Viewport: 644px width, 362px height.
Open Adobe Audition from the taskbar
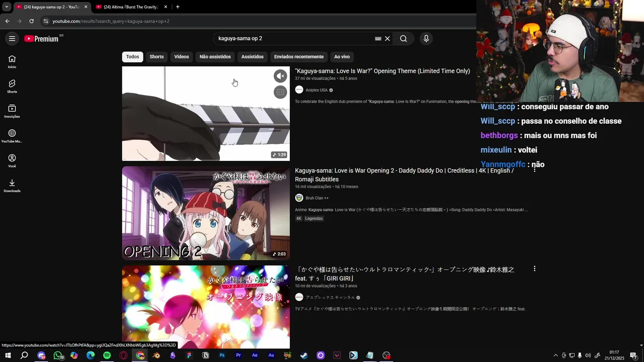271,355
